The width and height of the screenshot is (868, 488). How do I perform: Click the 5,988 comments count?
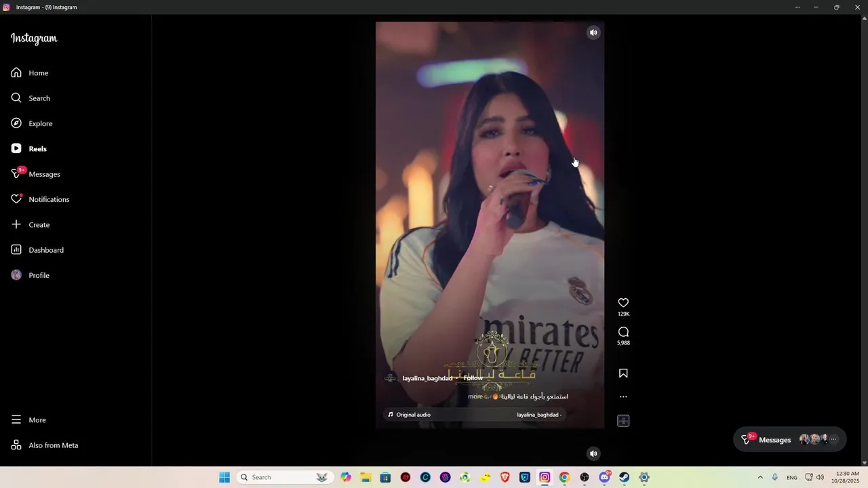[623, 343]
